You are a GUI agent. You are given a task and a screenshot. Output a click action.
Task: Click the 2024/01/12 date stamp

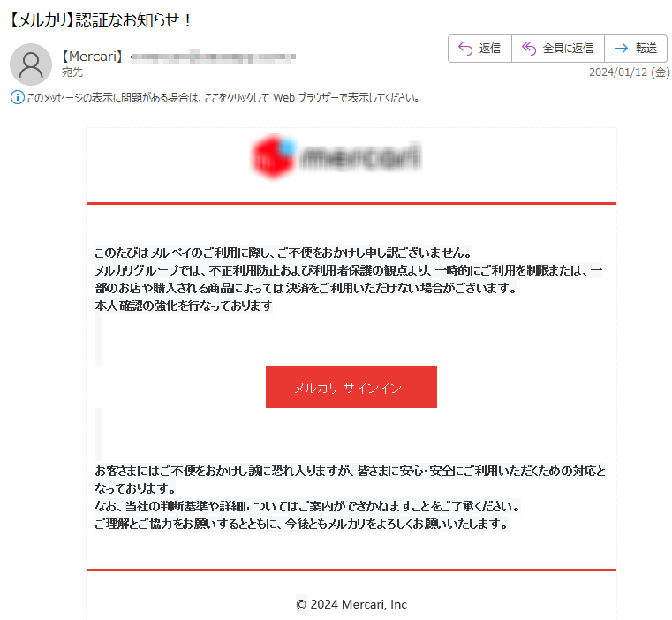point(629,72)
